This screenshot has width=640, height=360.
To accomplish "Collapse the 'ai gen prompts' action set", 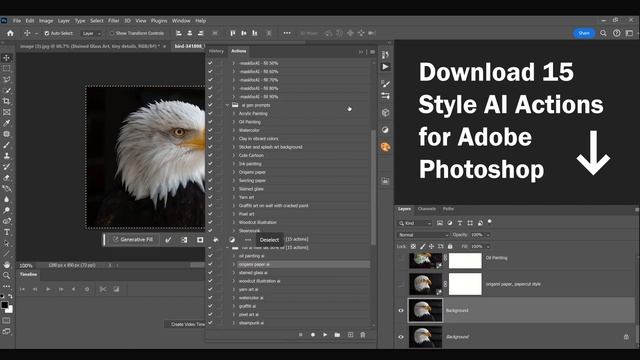I will tap(227, 105).
